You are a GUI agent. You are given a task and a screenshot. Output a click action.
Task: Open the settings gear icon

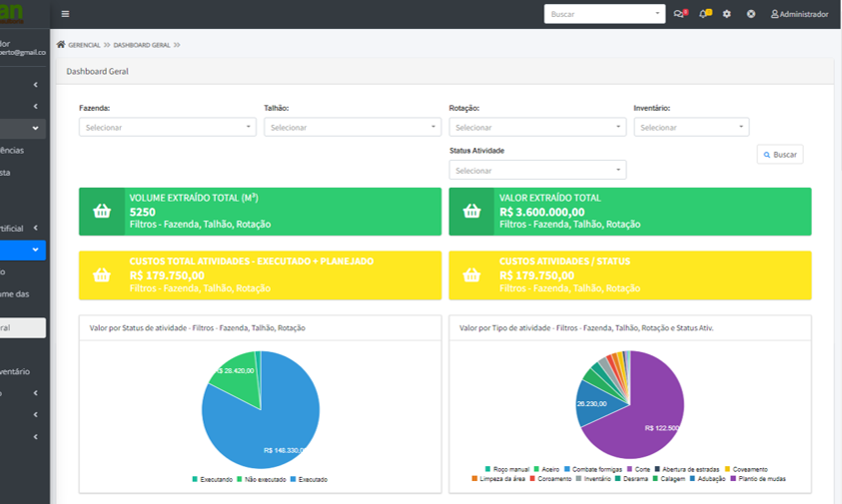pos(727,14)
